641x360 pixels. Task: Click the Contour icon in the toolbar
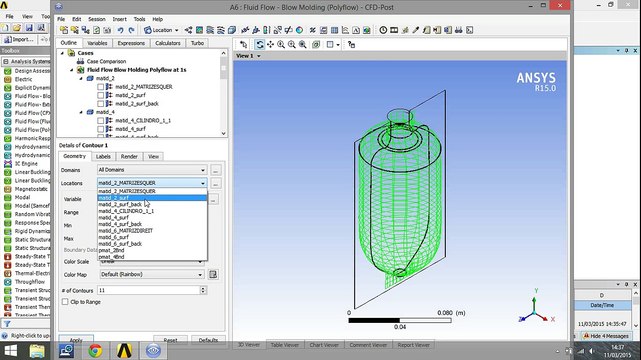tap(199, 30)
